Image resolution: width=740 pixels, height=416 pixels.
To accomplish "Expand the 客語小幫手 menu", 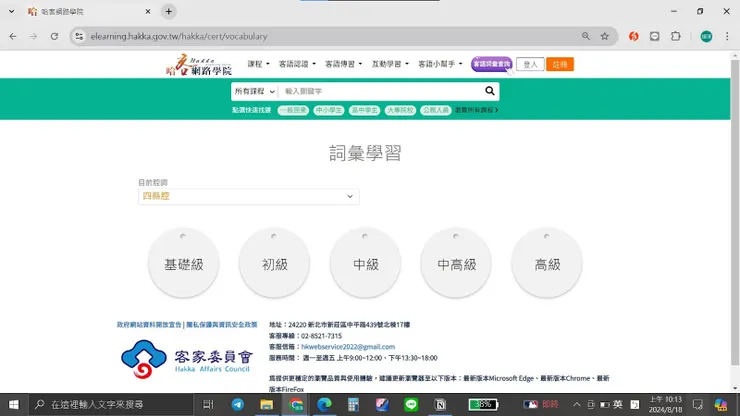I will [x=440, y=64].
